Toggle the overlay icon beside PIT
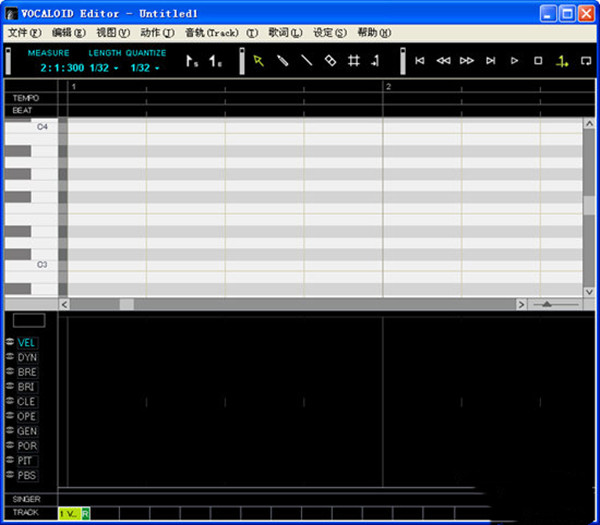The height and width of the screenshot is (525, 600). pyautogui.click(x=10, y=460)
